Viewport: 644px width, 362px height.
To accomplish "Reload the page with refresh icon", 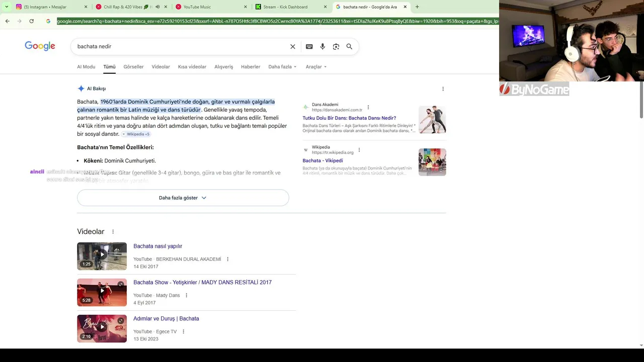I will [x=31, y=21].
